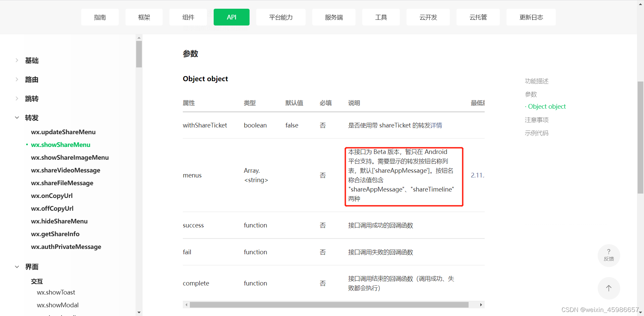Image resolution: width=644 pixels, height=316 pixels.
Task: Open wx.showShareMenu in the sidebar
Action: pyautogui.click(x=61, y=145)
